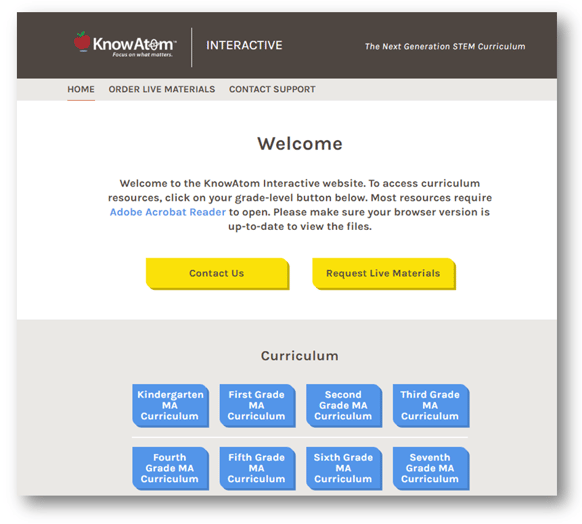Image resolution: width=582 pixels, height=524 pixels.
Task: Click the KnowAtom apple logo
Action: point(82,41)
